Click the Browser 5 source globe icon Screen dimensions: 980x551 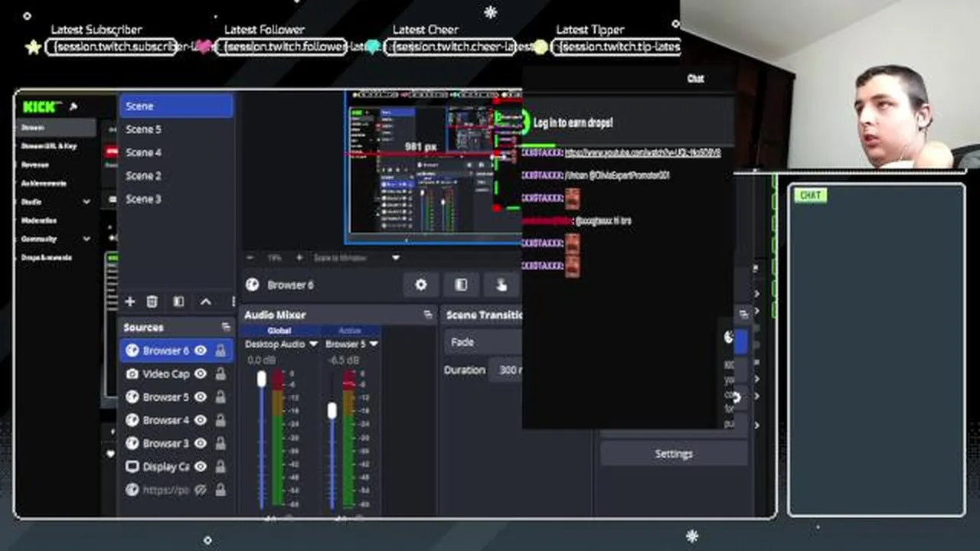[x=132, y=396]
